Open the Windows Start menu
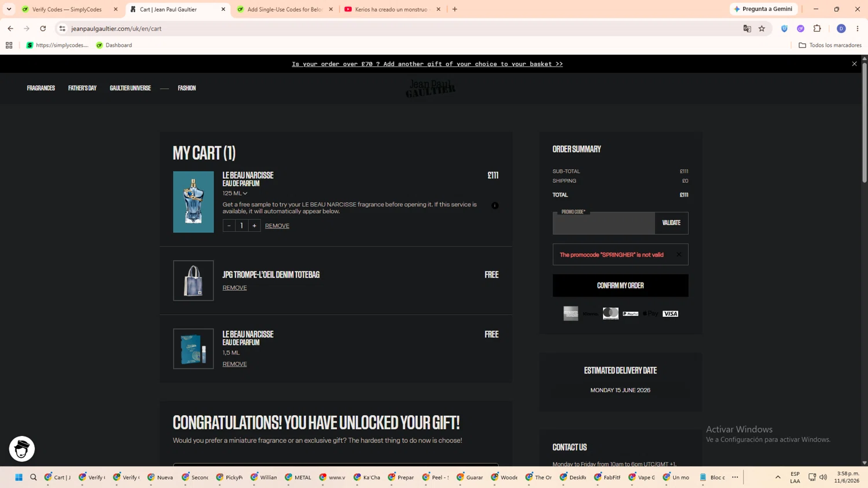Image resolution: width=868 pixels, height=488 pixels. pyautogui.click(x=19, y=477)
